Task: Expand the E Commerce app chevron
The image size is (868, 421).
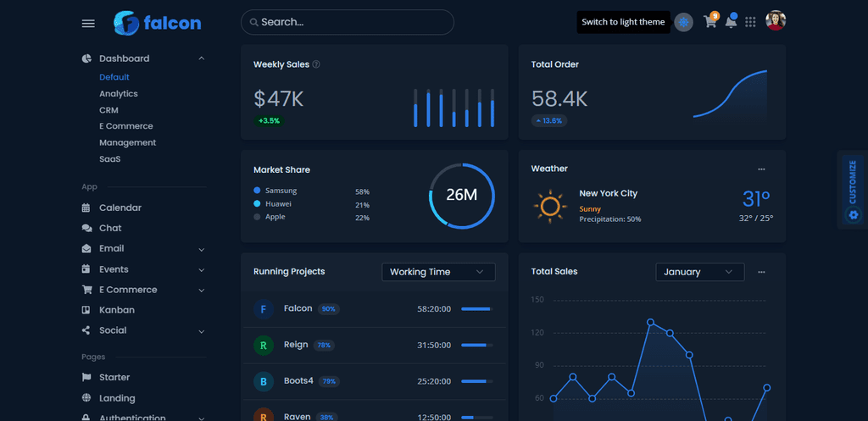Action: 202,291
